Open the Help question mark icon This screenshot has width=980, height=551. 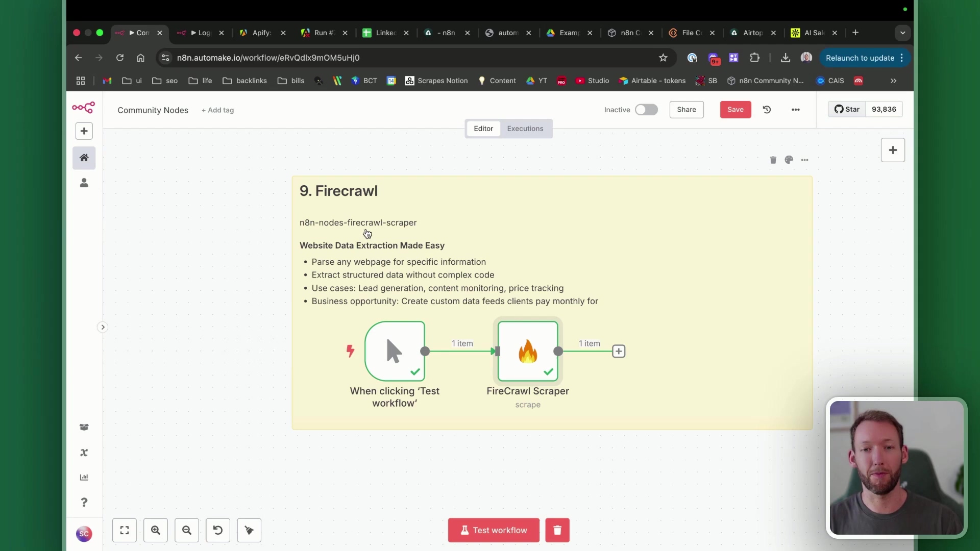click(x=84, y=503)
